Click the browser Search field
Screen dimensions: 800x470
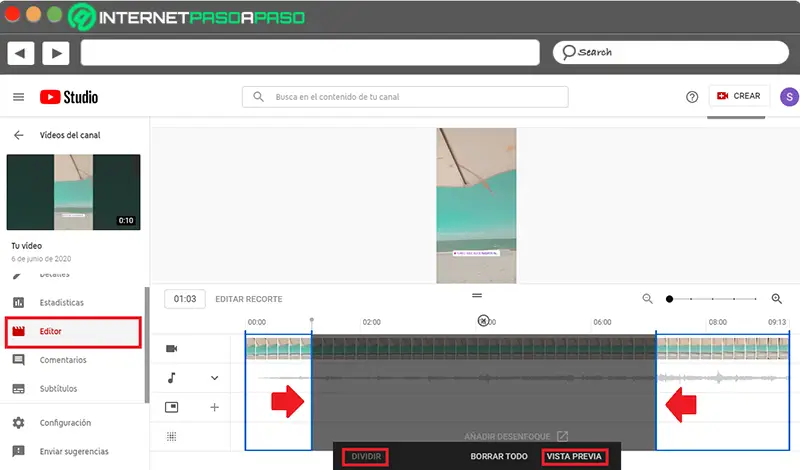coord(671,52)
